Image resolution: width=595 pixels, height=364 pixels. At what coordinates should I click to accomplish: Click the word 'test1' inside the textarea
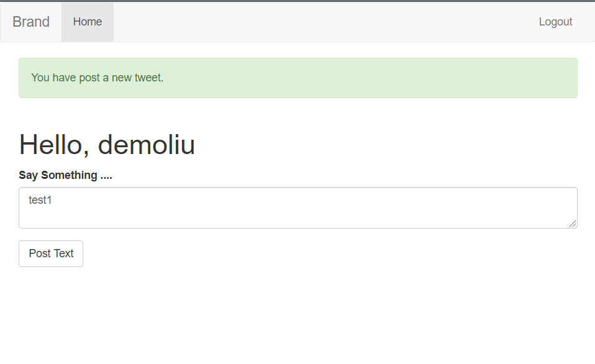point(40,200)
